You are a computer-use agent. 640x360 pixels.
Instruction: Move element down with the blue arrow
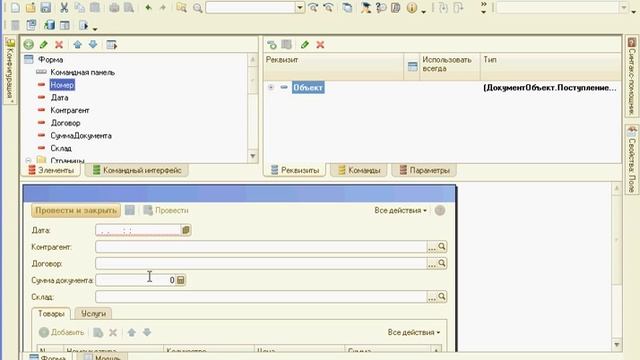pyautogui.click(x=93, y=44)
